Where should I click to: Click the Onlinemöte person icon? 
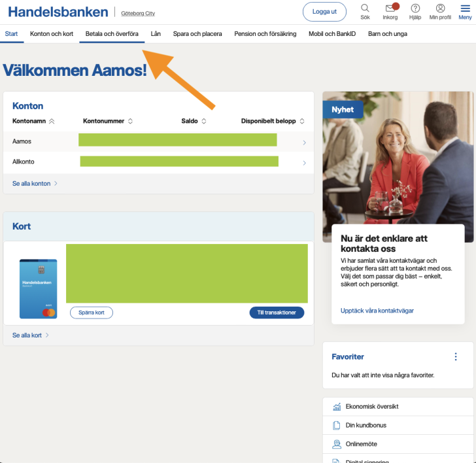(336, 444)
